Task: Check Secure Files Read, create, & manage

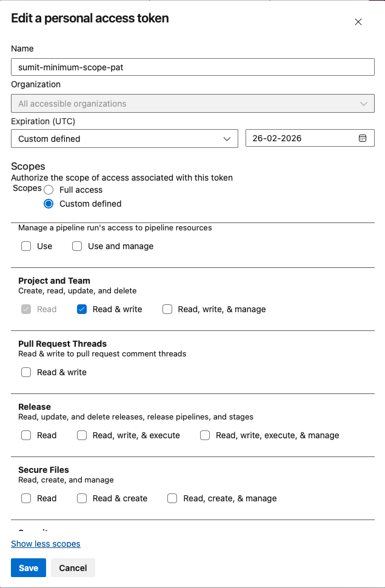Action: click(x=172, y=498)
